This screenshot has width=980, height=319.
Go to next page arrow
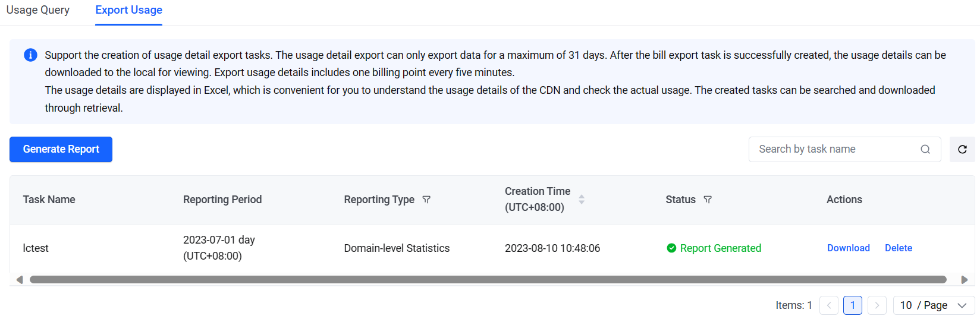(877, 305)
